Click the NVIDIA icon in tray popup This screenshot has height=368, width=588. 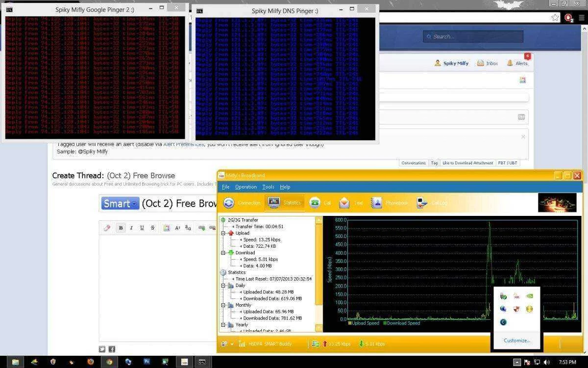pyautogui.click(x=530, y=296)
